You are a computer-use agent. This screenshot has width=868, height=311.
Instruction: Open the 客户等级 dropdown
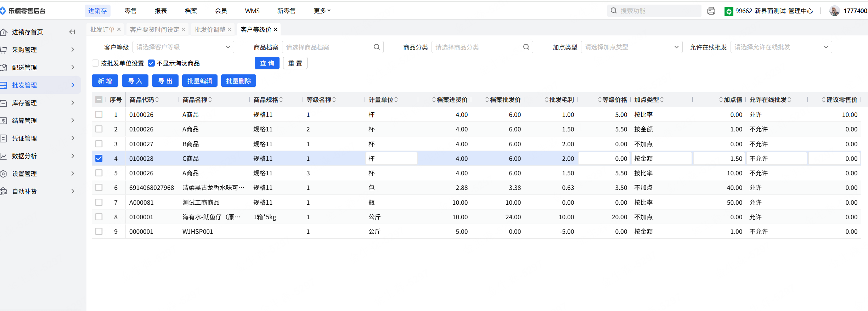(183, 47)
